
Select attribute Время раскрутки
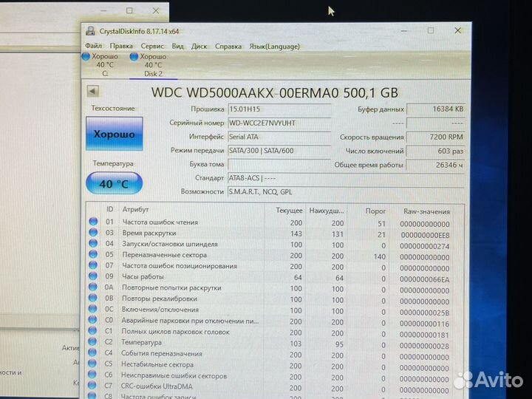pos(149,233)
